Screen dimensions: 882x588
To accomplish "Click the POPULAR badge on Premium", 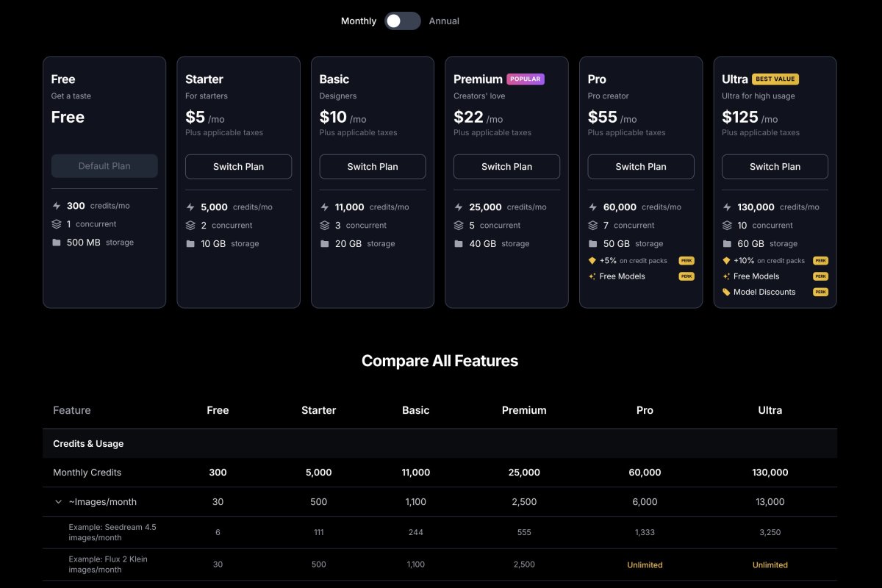I will (x=526, y=79).
